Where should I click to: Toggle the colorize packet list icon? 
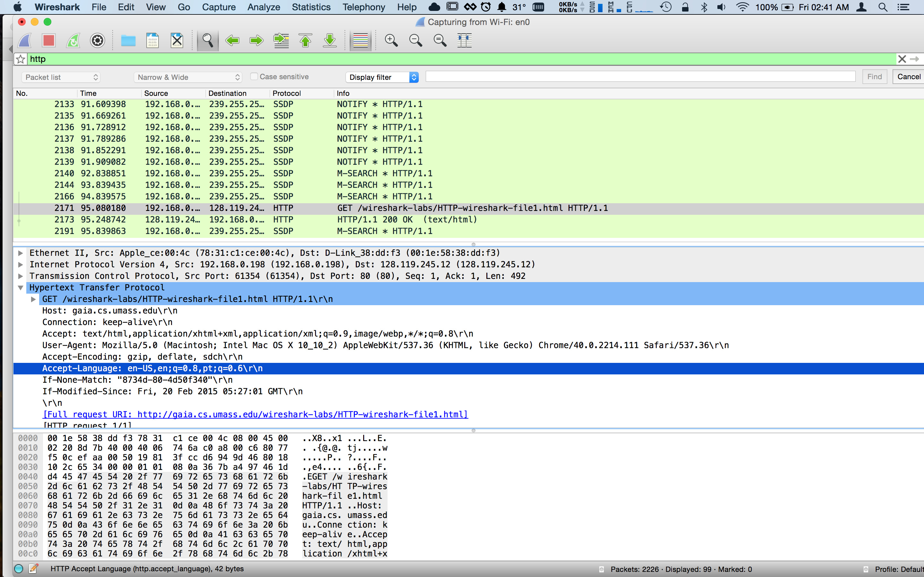point(360,40)
